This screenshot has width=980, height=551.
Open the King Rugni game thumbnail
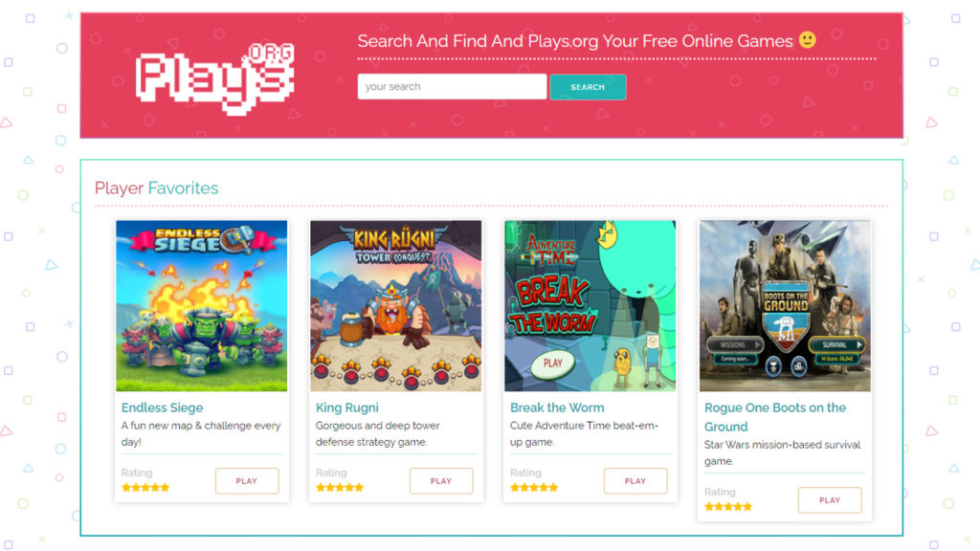[395, 305]
